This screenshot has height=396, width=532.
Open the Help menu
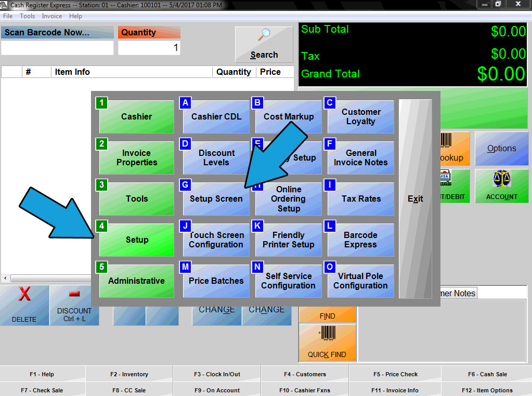tap(75, 16)
